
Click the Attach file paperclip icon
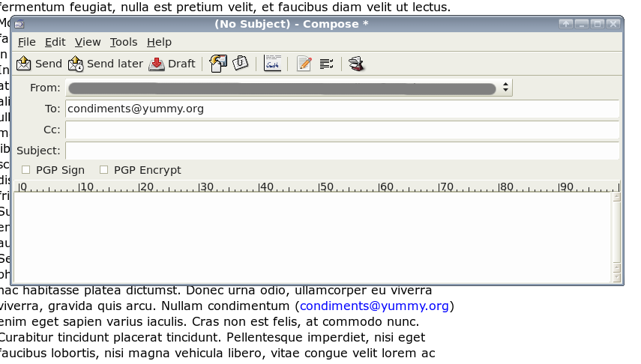click(241, 64)
